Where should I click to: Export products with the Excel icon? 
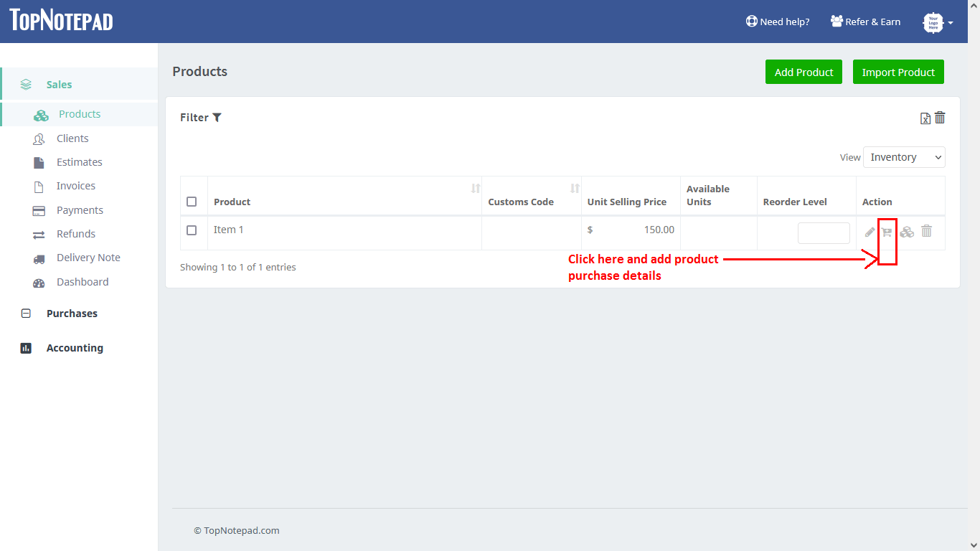pos(925,118)
